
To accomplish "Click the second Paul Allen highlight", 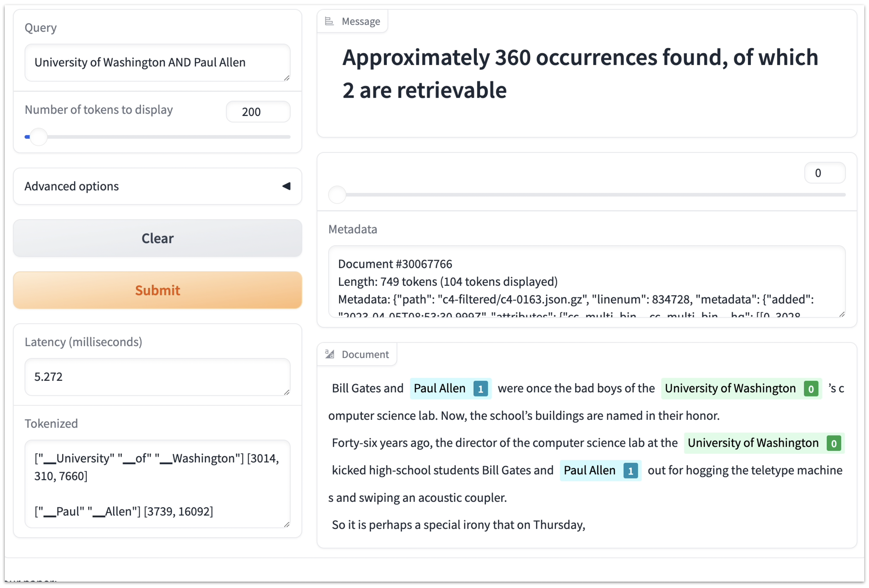I will [600, 470].
